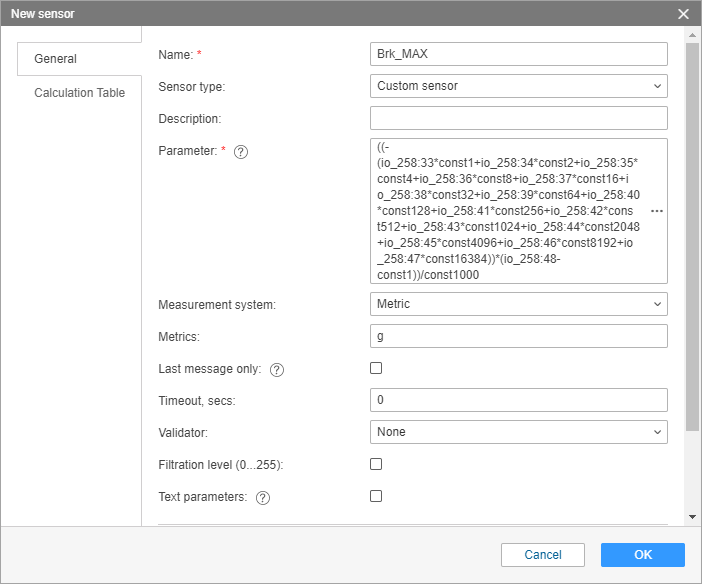Switch to the General tab

click(x=56, y=59)
